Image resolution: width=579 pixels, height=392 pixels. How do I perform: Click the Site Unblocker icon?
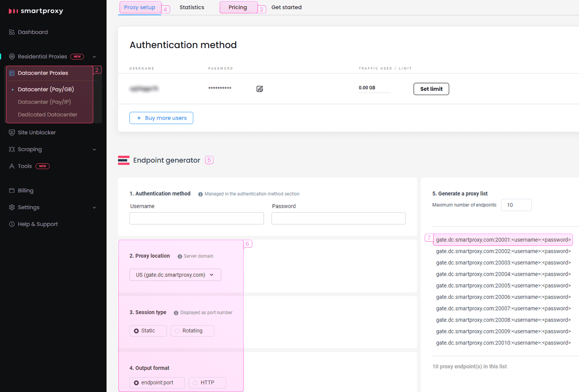click(x=12, y=133)
